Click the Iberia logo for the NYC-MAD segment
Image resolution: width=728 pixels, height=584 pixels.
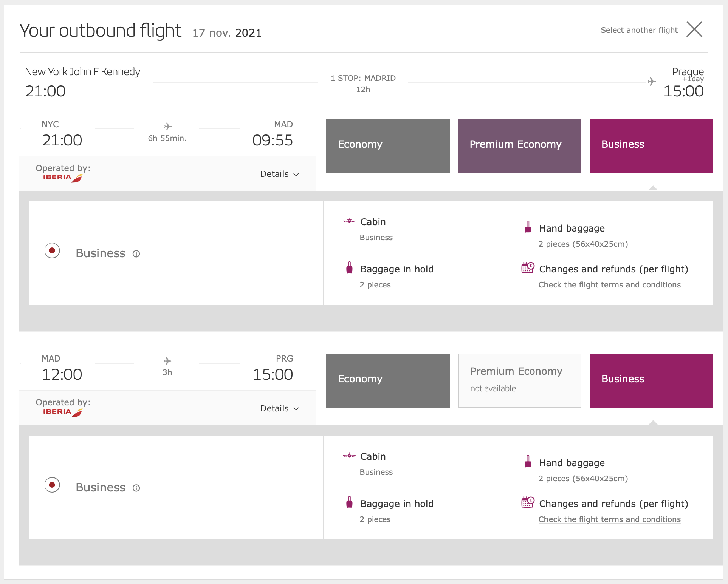(62, 177)
